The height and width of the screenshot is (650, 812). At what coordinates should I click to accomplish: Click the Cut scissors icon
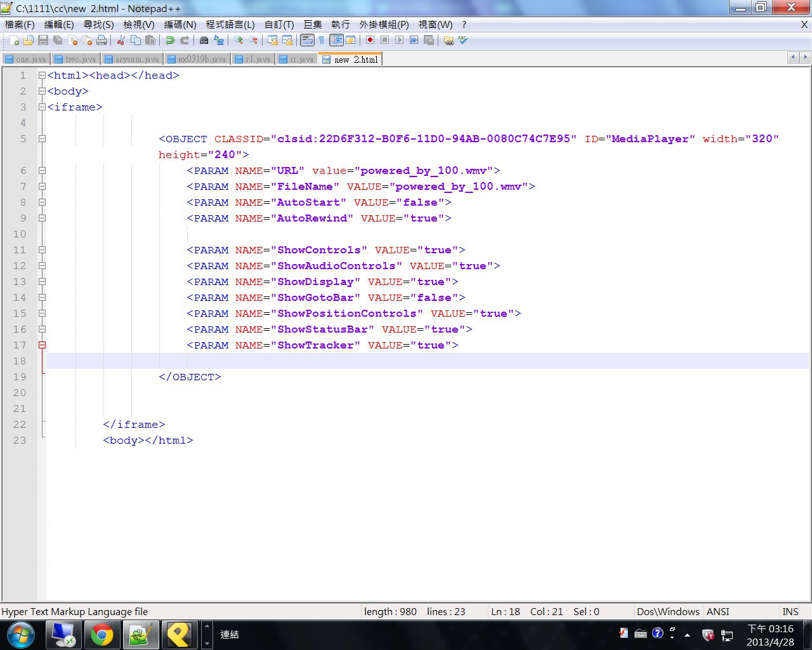point(121,41)
